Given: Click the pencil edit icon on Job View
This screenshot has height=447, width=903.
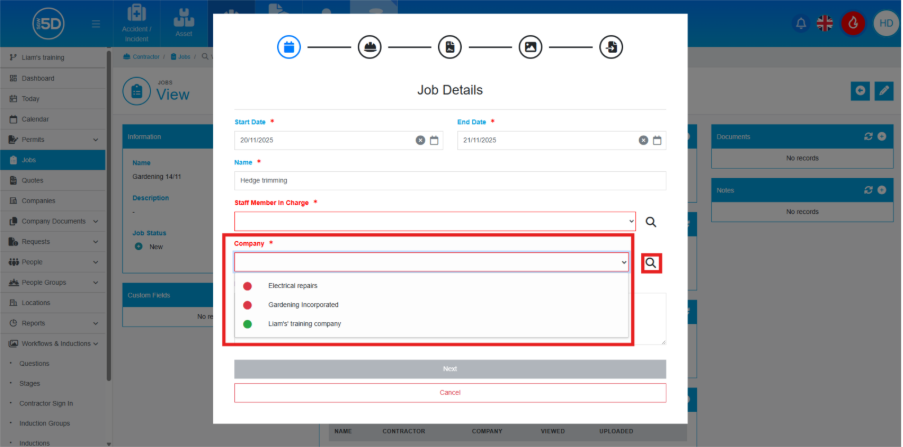Looking at the screenshot, I should coord(883,91).
